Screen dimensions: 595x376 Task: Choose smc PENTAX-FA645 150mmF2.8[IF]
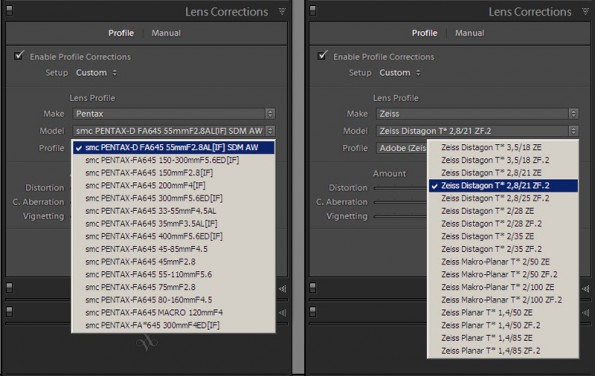point(173,173)
